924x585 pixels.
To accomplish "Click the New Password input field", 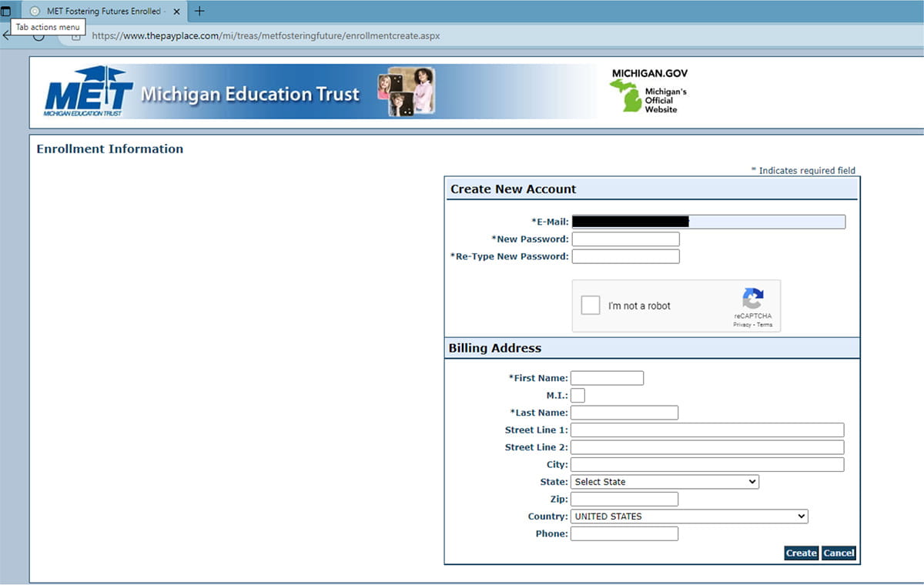I will (x=625, y=239).
